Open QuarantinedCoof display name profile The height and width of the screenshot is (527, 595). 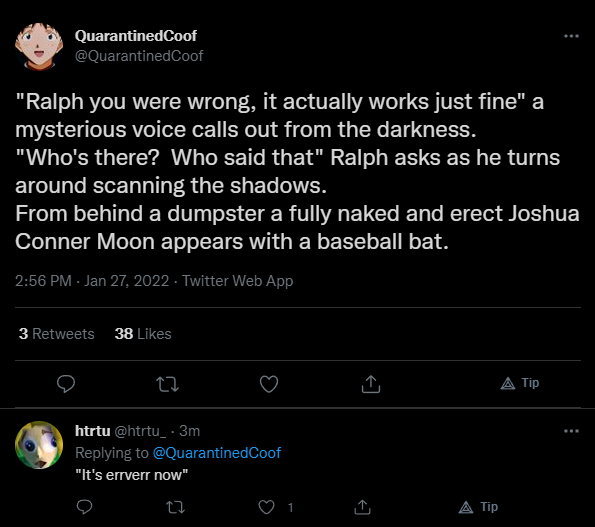[136, 36]
